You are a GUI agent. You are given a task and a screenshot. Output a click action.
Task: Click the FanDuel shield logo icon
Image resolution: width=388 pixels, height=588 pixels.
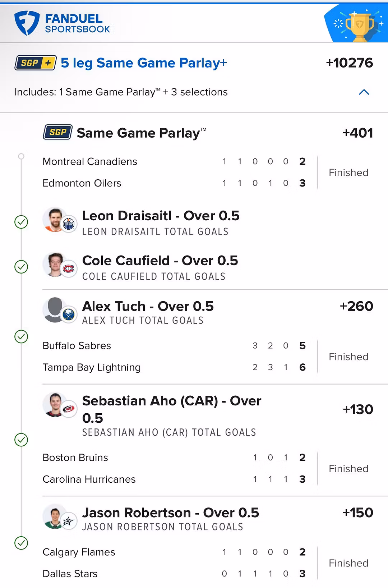point(27,23)
